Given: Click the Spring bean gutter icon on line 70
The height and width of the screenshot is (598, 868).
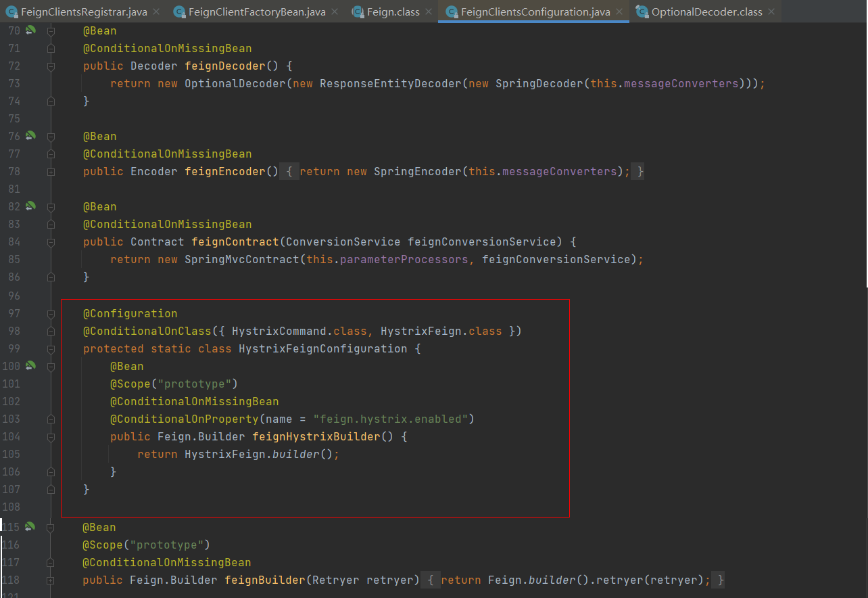Looking at the screenshot, I should pyautogui.click(x=30, y=30).
